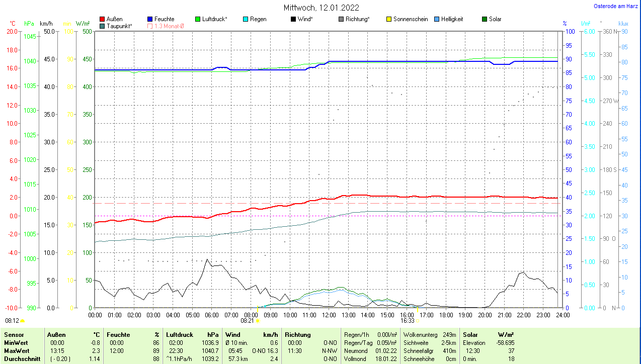The image size is (641, 364).
Task: Click the cyan Regen legend square
Action: click(246, 19)
